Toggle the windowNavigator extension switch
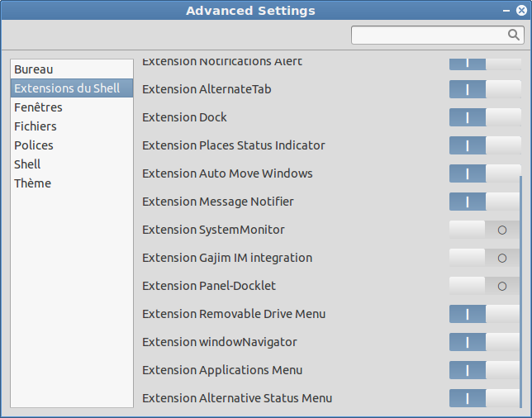Screen dimensions: 532x418 [x=484, y=342]
